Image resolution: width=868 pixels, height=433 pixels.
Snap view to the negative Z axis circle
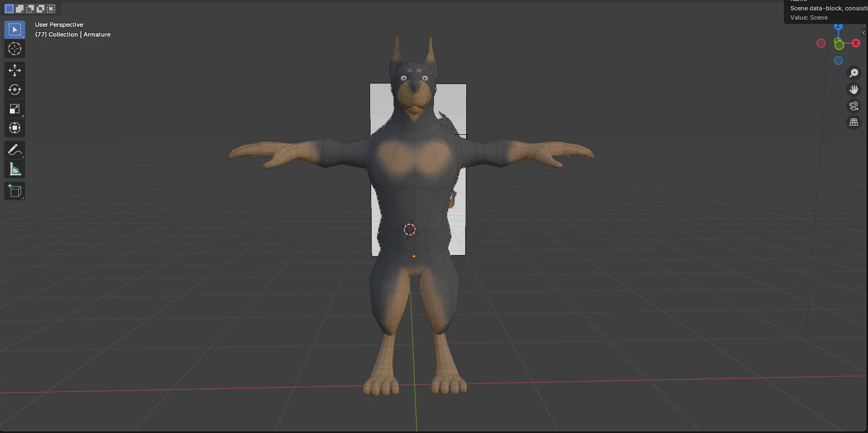click(838, 61)
